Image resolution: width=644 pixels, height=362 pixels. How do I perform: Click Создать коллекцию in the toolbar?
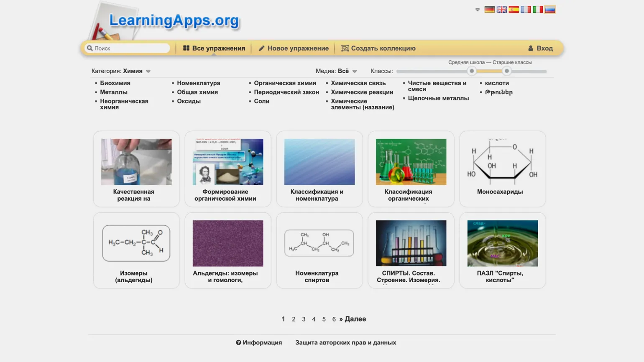click(378, 48)
